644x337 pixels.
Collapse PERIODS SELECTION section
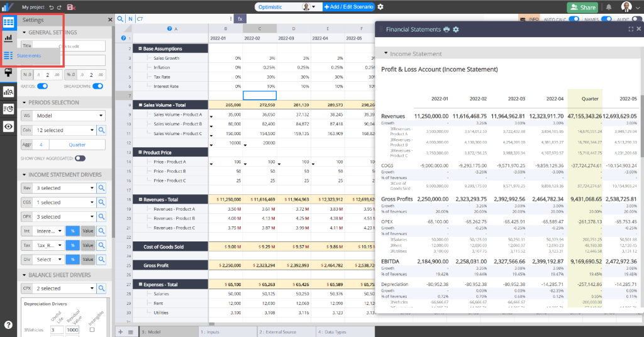point(25,102)
